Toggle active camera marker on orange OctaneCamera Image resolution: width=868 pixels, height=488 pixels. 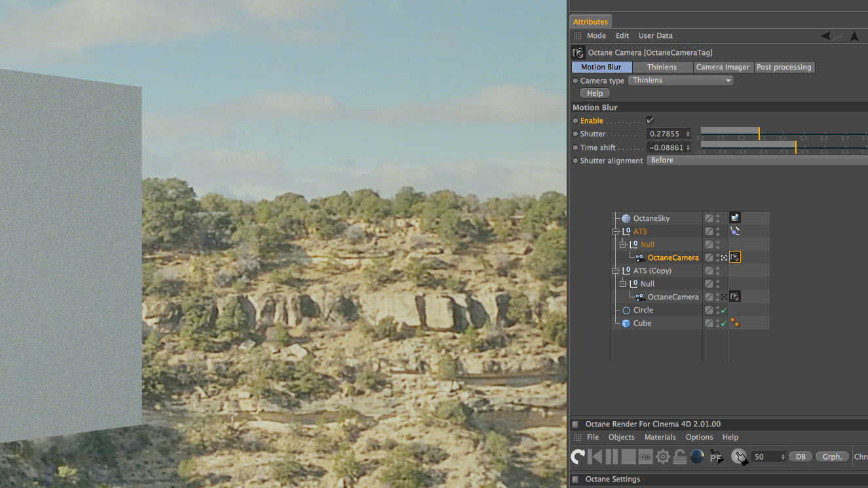click(x=724, y=257)
